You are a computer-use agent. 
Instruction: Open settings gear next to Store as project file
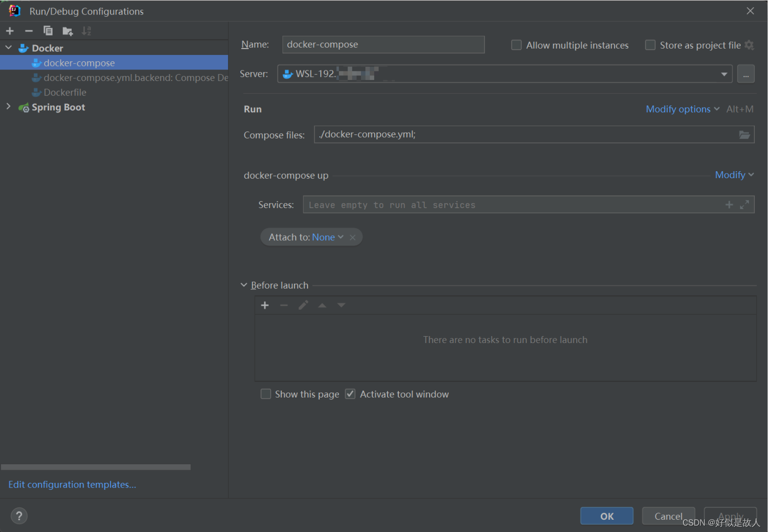click(750, 45)
